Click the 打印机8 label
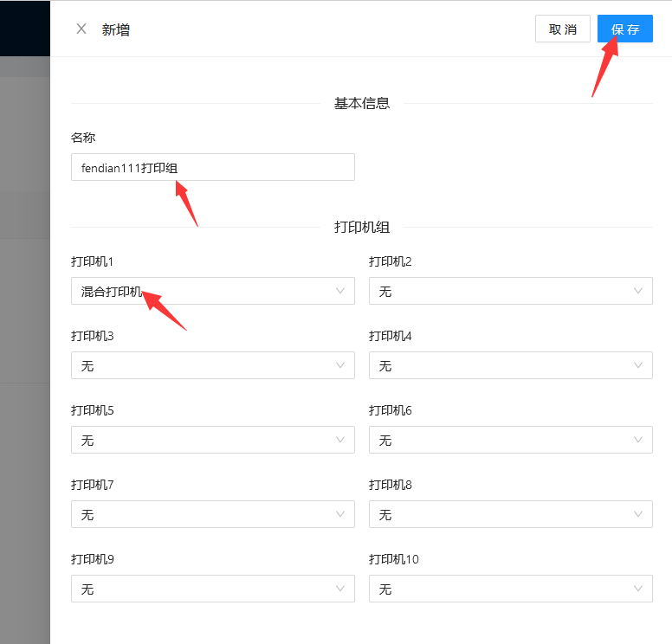The image size is (672, 644). [391, 485]
